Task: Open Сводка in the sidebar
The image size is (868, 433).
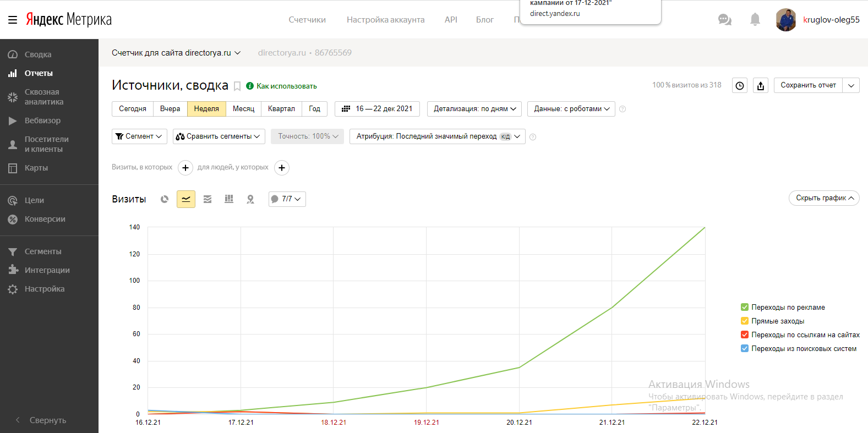Action: [x=38, y=54]
